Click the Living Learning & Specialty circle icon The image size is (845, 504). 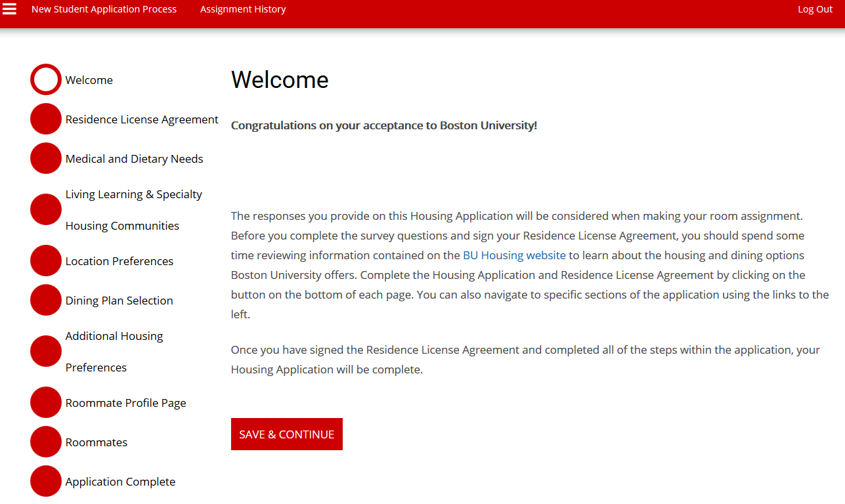coord(46,209)
